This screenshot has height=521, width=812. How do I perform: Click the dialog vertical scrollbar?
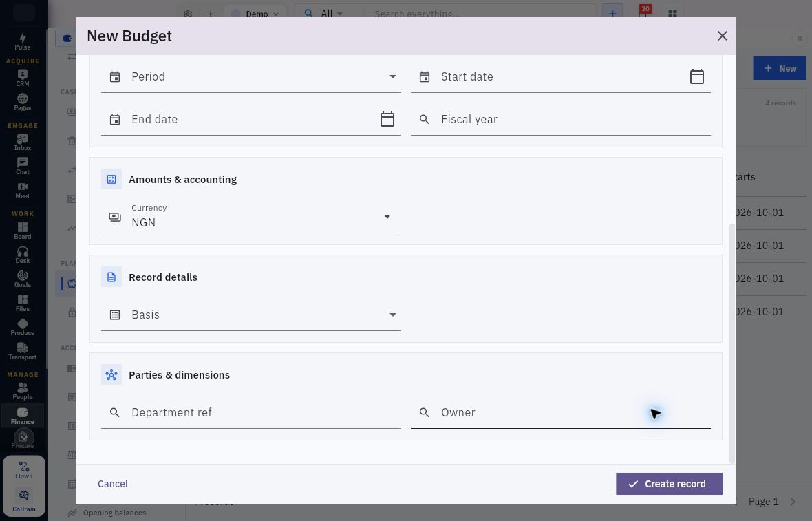coord(731,343)
